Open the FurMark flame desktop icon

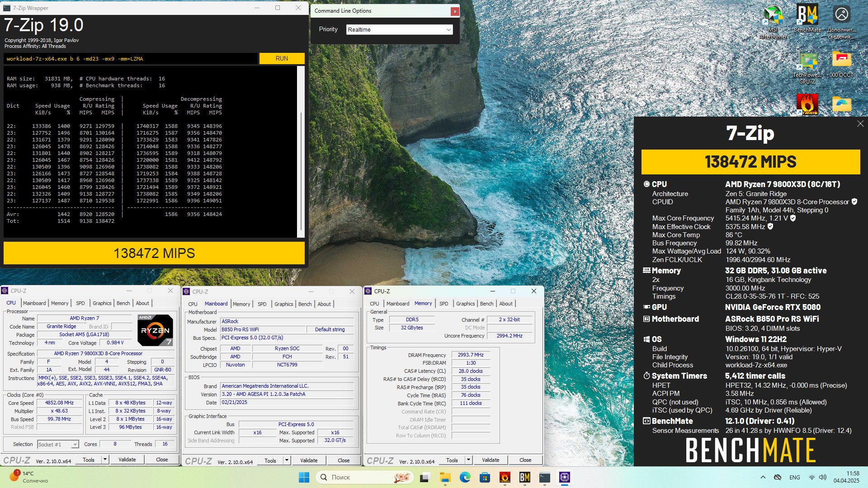tap(807, 104)
